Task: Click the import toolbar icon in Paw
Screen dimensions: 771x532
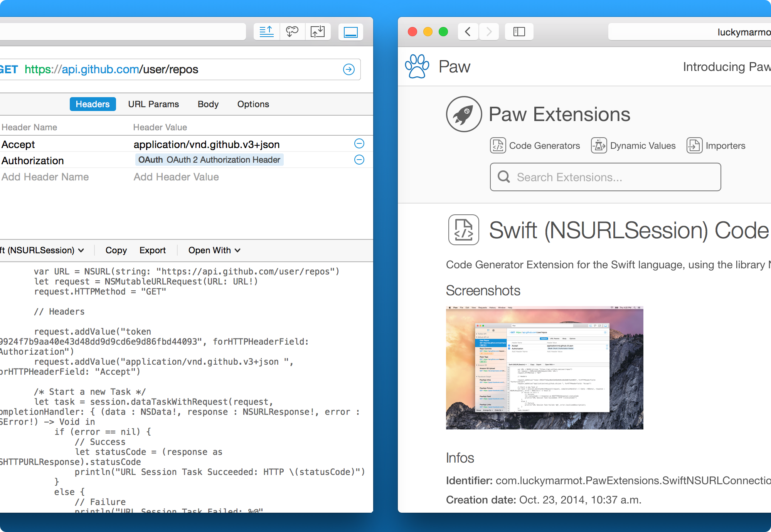Action: 318,32
